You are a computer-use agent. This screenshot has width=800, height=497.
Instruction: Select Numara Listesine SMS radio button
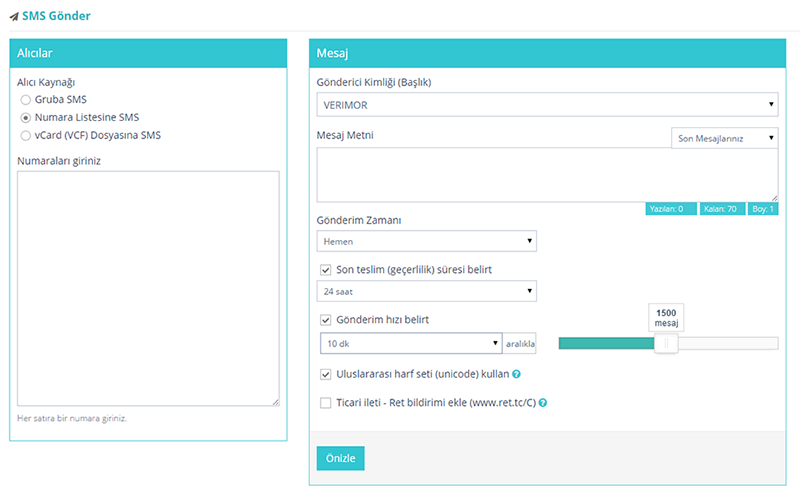coord(26,117)
